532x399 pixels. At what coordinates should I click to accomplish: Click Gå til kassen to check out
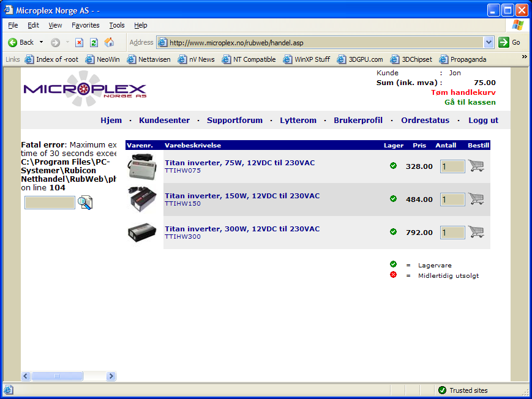[x=470, y=102]
